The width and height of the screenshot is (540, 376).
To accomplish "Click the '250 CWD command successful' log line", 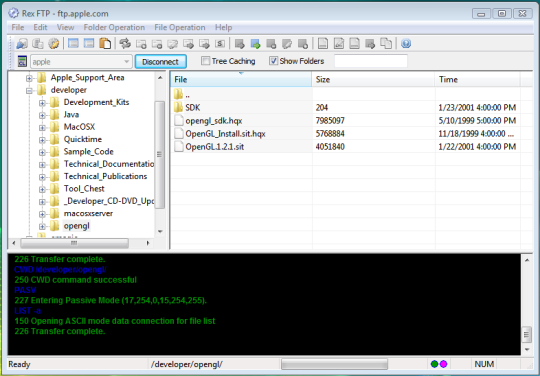I will (x=75, y=280).
